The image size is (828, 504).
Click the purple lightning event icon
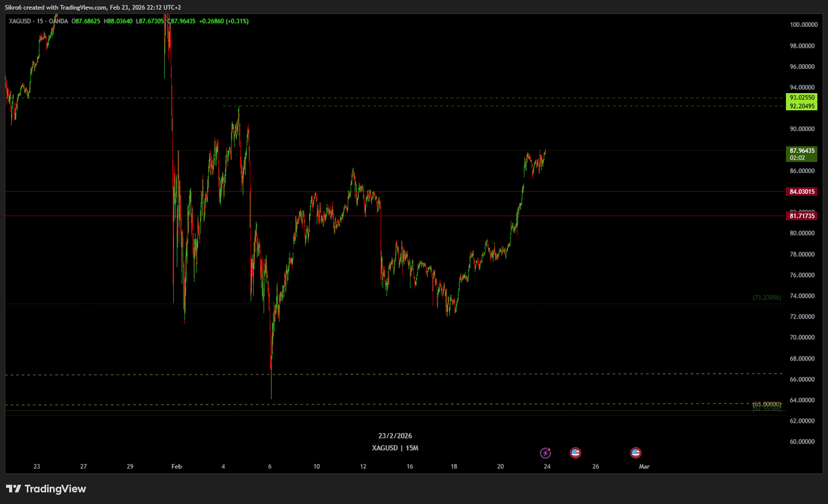546,453
